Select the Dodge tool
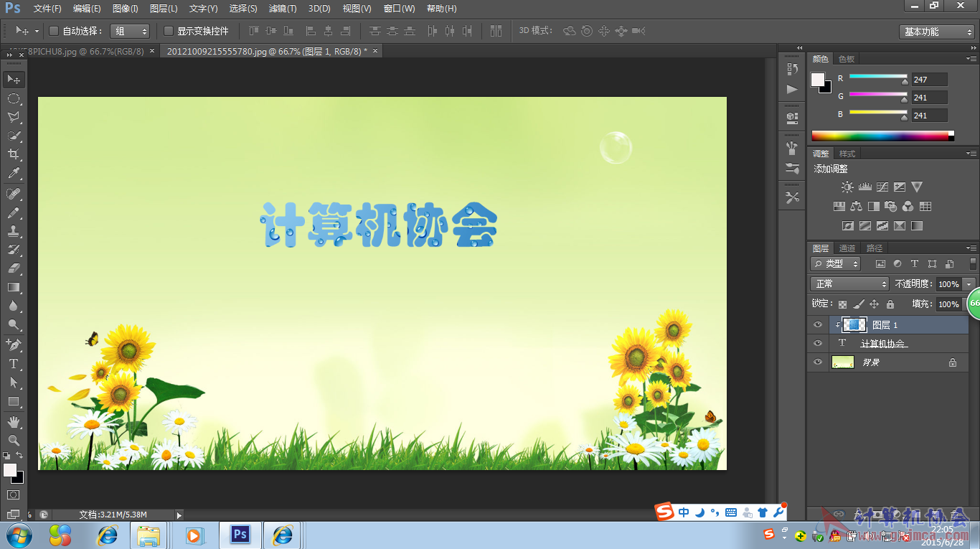This screenshot has height=549, width=980. (x=14, y=324)
